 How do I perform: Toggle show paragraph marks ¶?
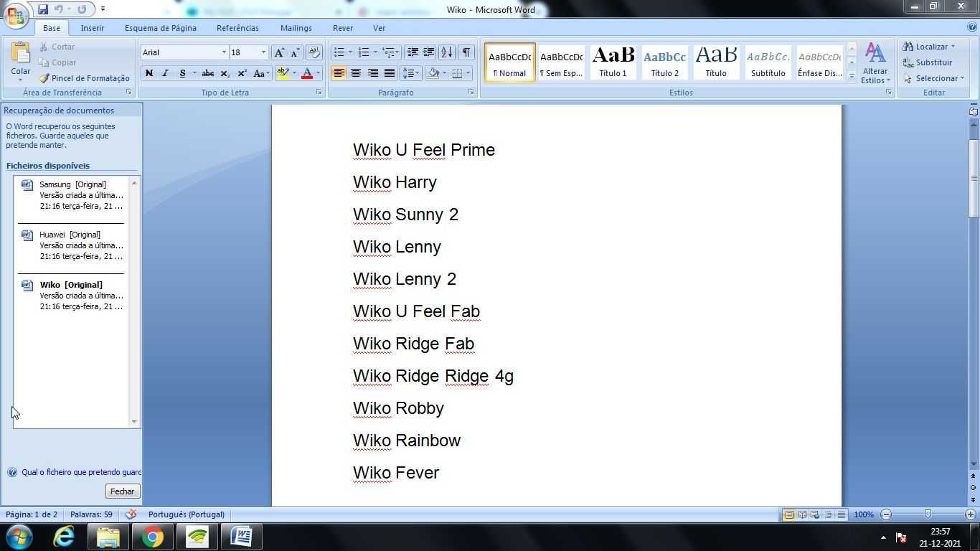(x=466, y=52)
